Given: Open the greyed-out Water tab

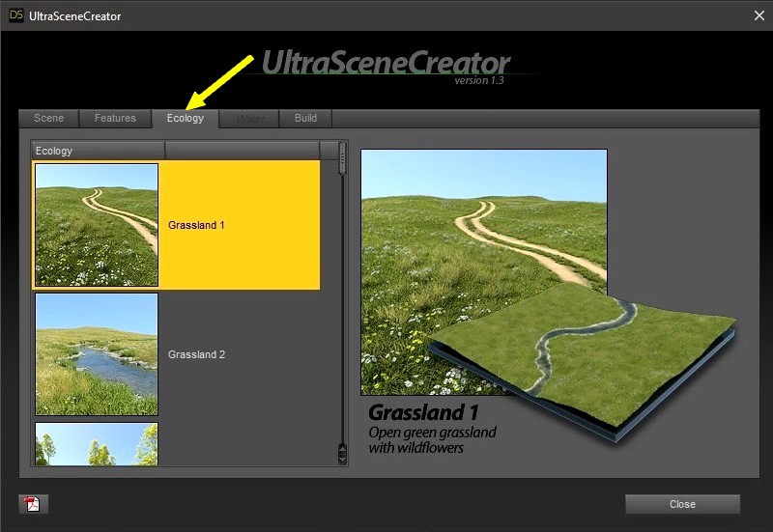Looking at the screenshot, I should 249,119.
